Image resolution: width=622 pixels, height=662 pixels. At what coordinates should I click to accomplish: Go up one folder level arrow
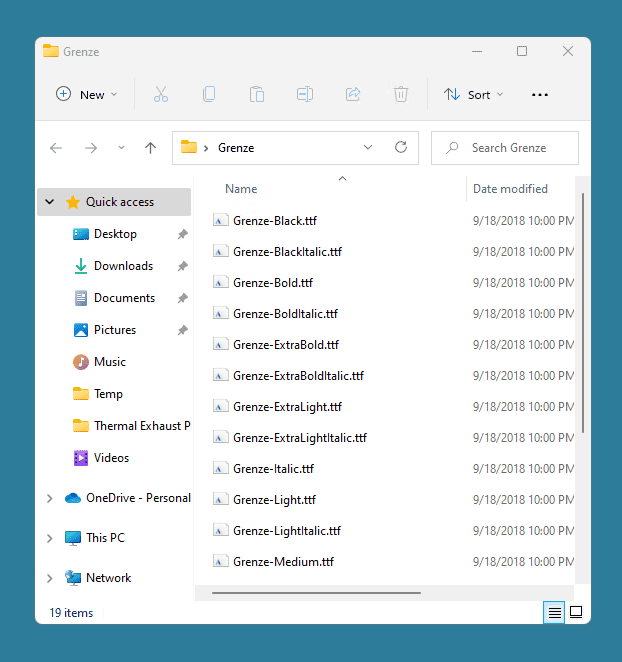(x=150, y=148)
